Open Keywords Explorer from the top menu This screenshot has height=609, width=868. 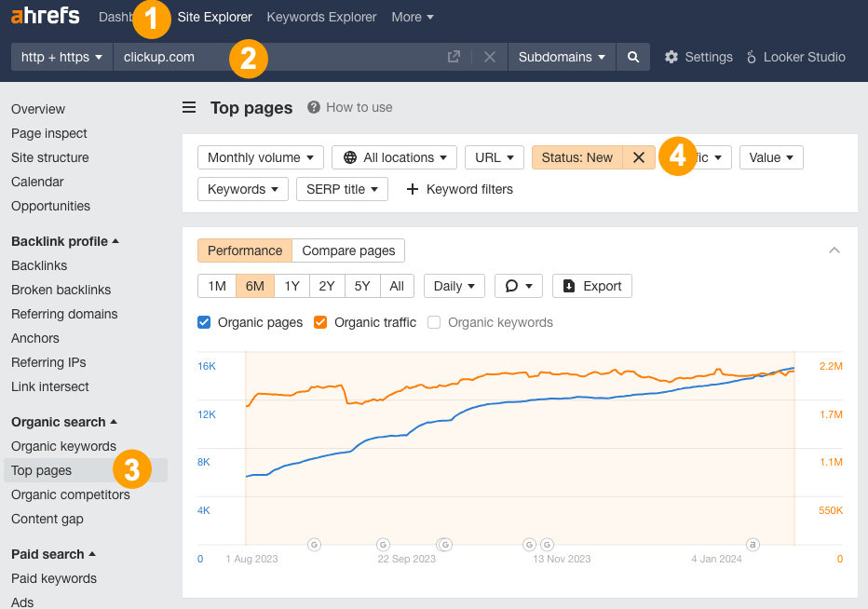coord(321,17)
